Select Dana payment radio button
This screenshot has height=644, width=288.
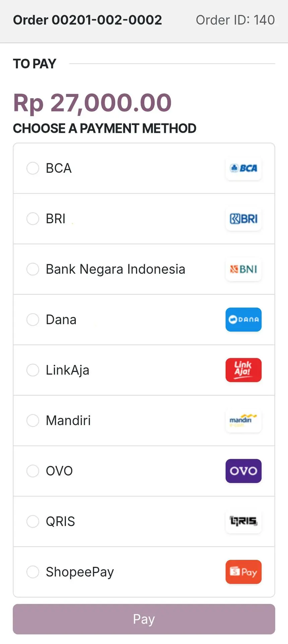pyautogui.click(x=33, y=320)
